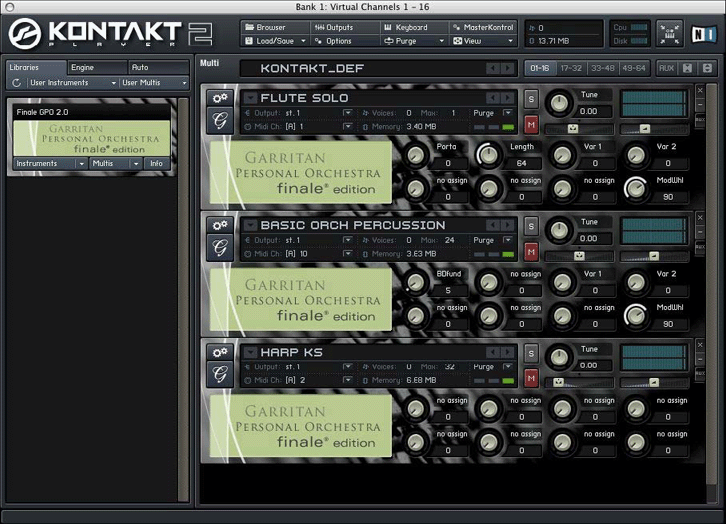726x524 pixels.
Task: Adjust the Basic Orch Percussion volume slider
Action: (655, 256)
